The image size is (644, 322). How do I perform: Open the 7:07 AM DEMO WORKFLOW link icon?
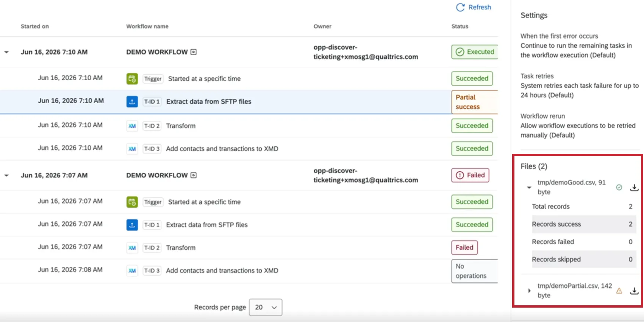tap(194, 175)
